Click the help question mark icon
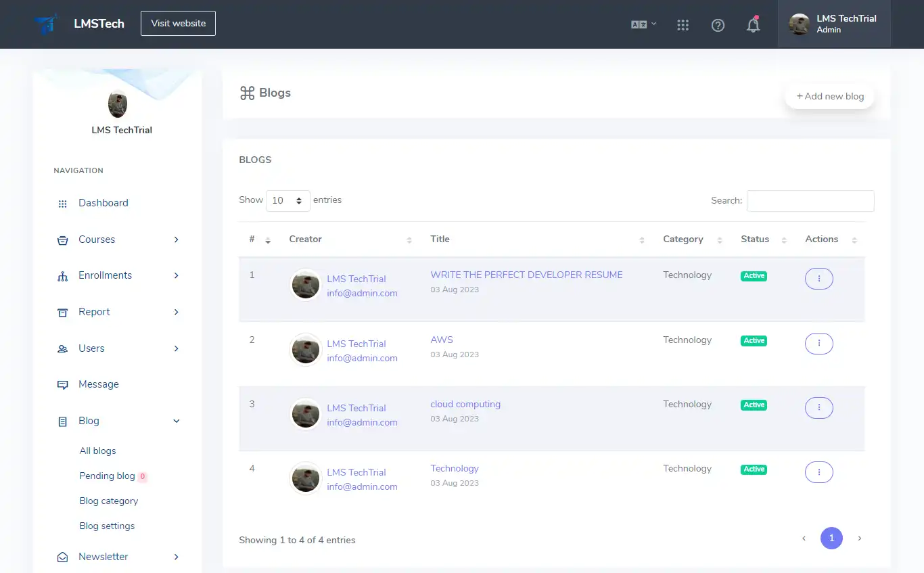 tap(718, 25)
